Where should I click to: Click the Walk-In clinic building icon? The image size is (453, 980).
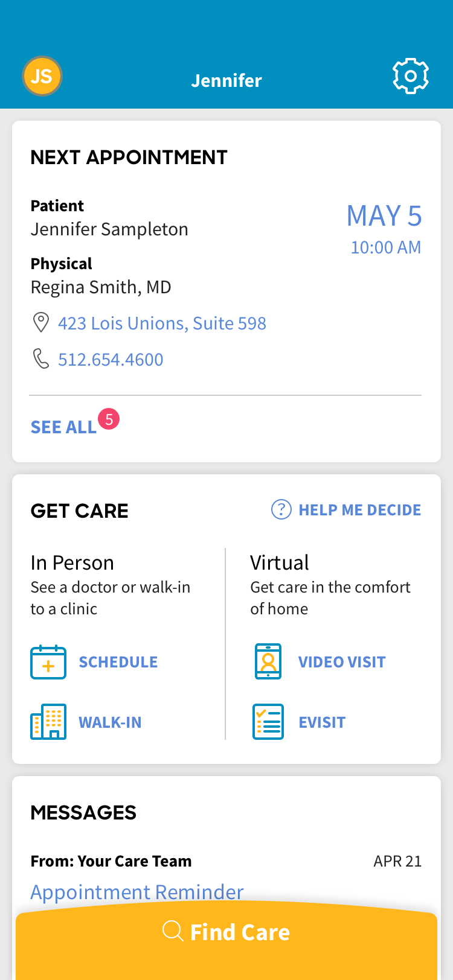[48, 722]
